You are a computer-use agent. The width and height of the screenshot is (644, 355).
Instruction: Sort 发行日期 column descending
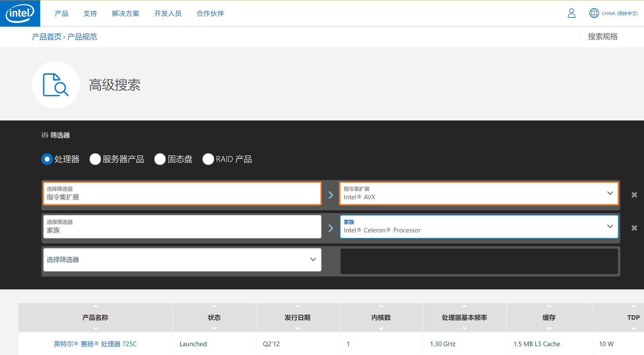(298, 328)
